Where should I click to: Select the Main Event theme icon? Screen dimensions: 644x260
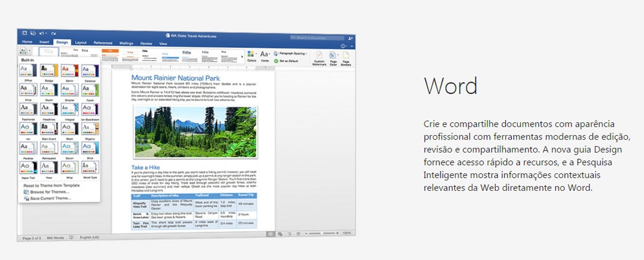click(49, 128)
